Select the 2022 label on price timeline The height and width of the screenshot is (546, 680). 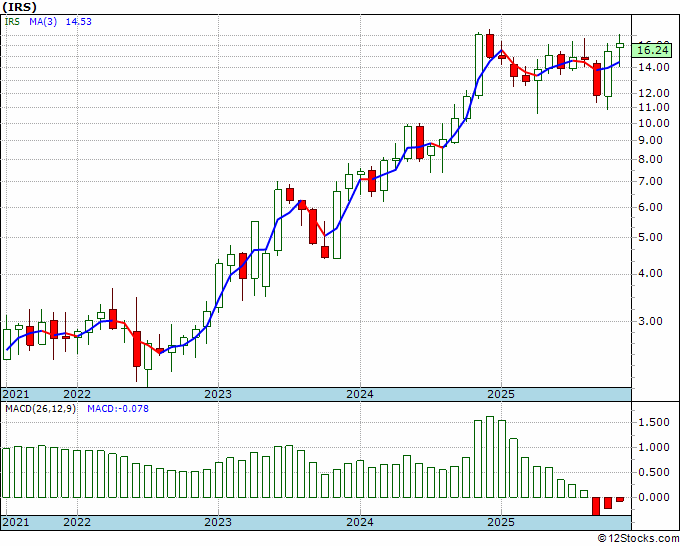click(77, 394)
